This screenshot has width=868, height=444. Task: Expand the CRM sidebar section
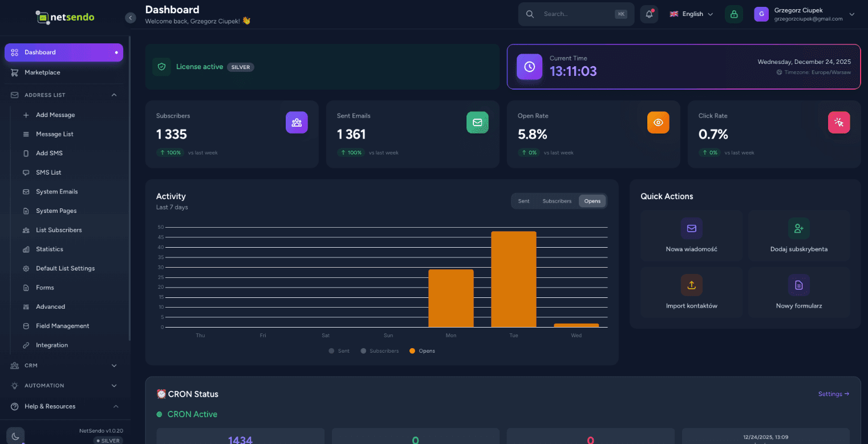64,365
